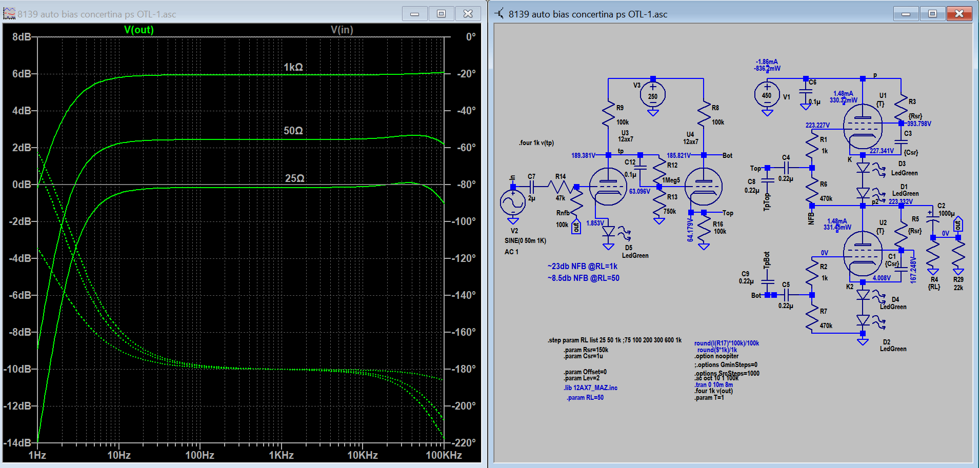Click the .param RL=50 comment text
This screenshot has height=468, width=980.
pos(585,398)
